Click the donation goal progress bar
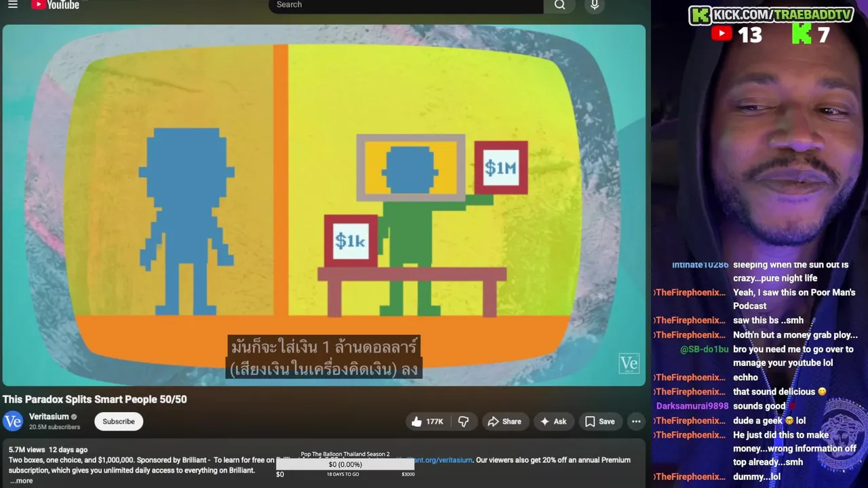868x488 pixels. click(x=345, y=464)
